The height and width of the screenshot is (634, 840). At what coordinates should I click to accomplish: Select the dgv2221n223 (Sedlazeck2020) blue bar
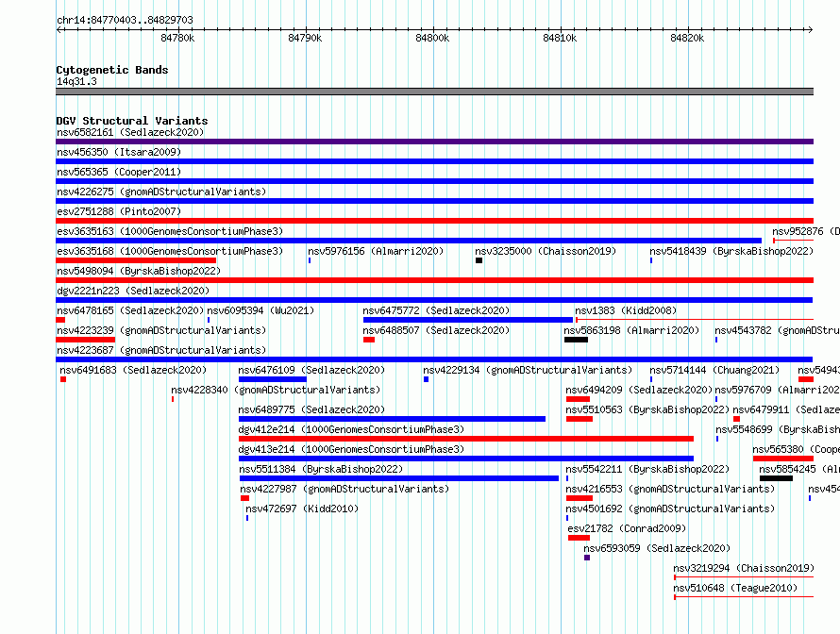[x=434, y=300]
